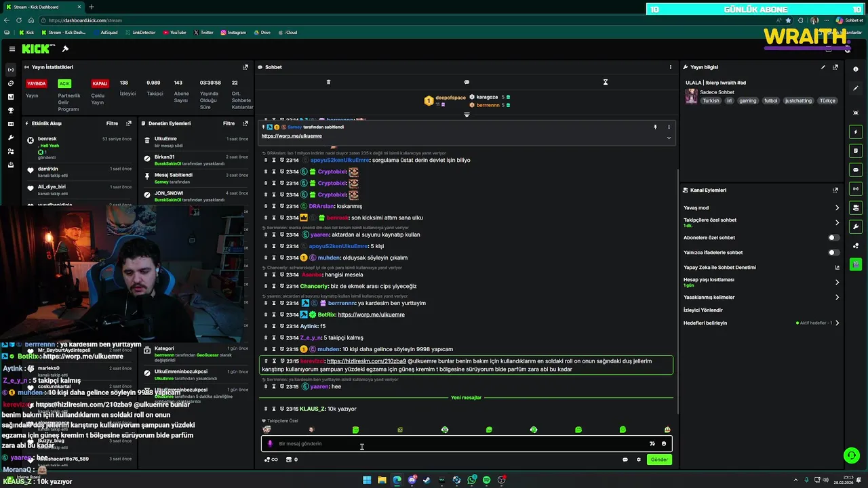Send message with Gönder button
Viewport: 868px width, 488px height.
pos(659,460)
